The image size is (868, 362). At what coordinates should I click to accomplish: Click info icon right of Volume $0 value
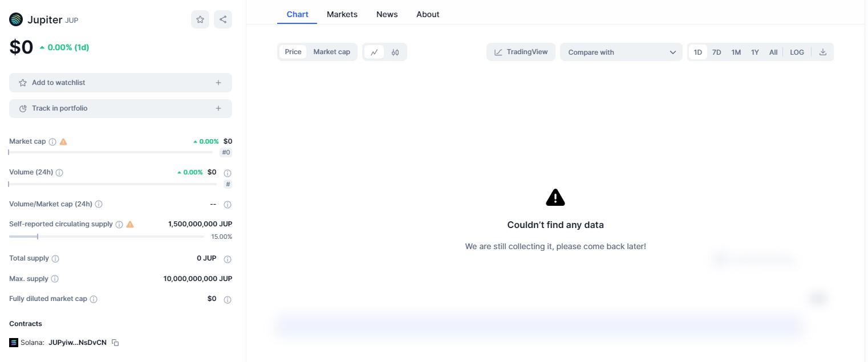[228, 173]
